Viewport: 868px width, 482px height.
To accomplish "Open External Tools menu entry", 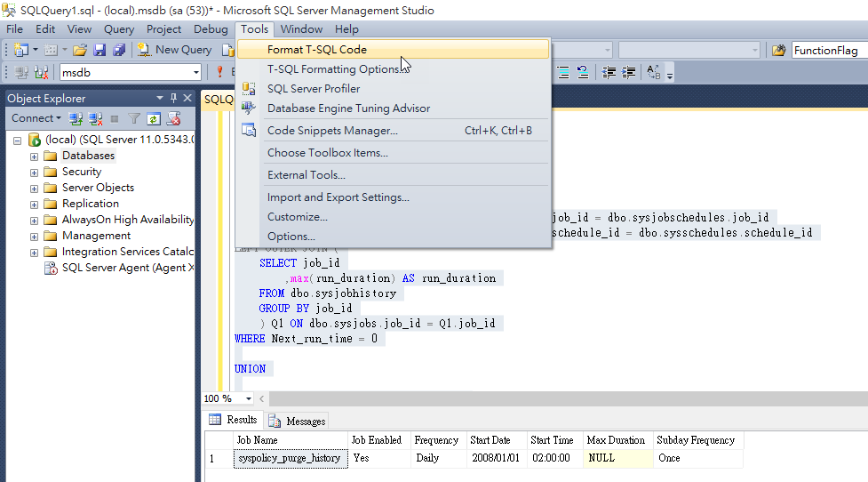I will (393, 175).
